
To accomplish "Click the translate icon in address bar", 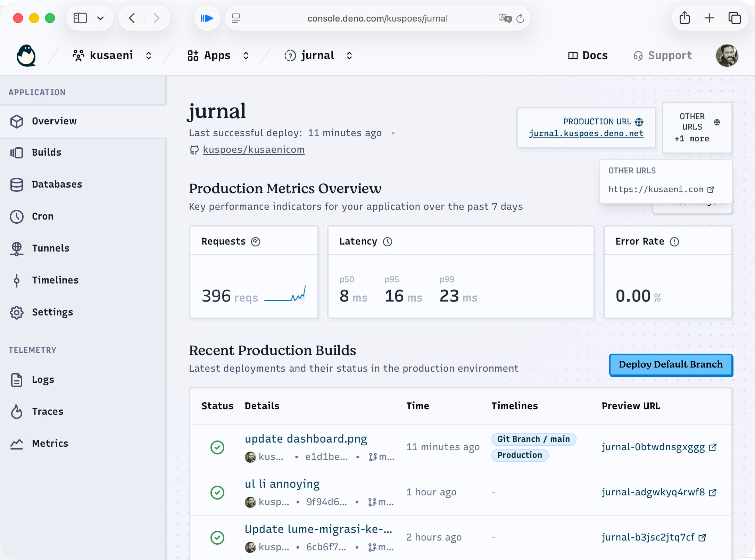I will (505, 18).
